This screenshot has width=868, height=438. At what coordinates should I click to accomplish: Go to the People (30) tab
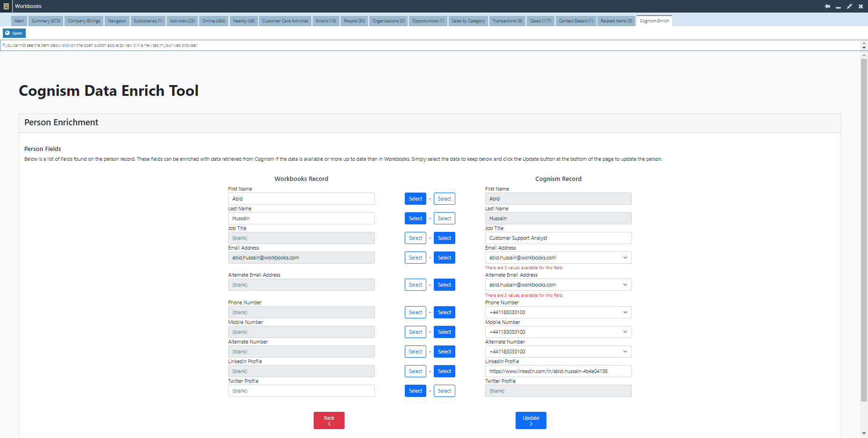tap(354, 21)
